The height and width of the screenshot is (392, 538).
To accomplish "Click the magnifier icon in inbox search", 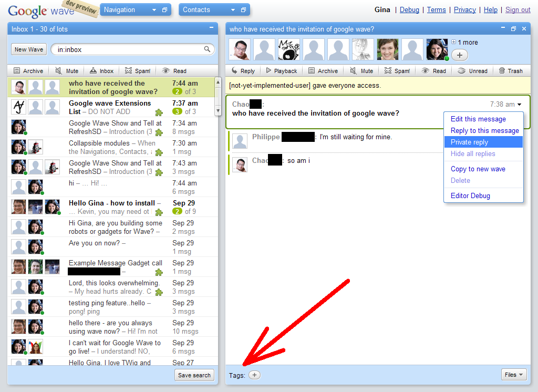I will (207, 49).
